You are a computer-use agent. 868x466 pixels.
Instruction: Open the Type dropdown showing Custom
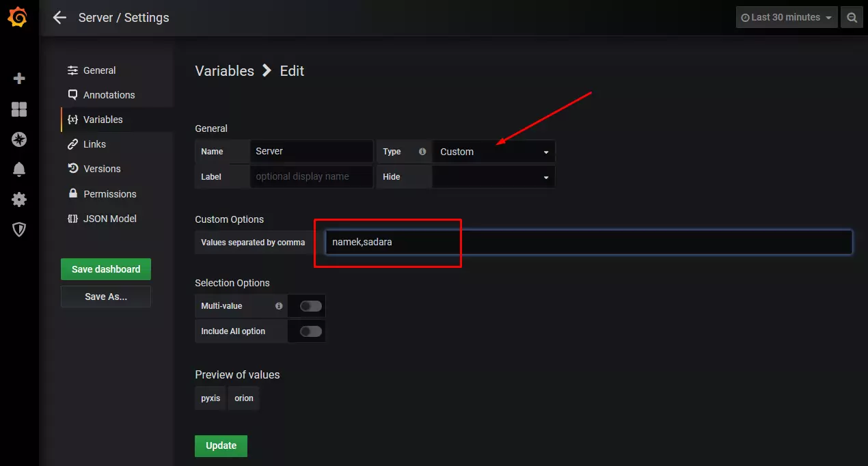coord(493,152)
